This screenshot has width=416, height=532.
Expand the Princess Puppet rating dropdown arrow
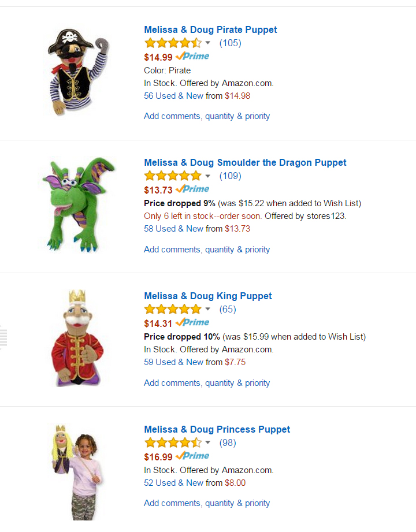(208, 443)
